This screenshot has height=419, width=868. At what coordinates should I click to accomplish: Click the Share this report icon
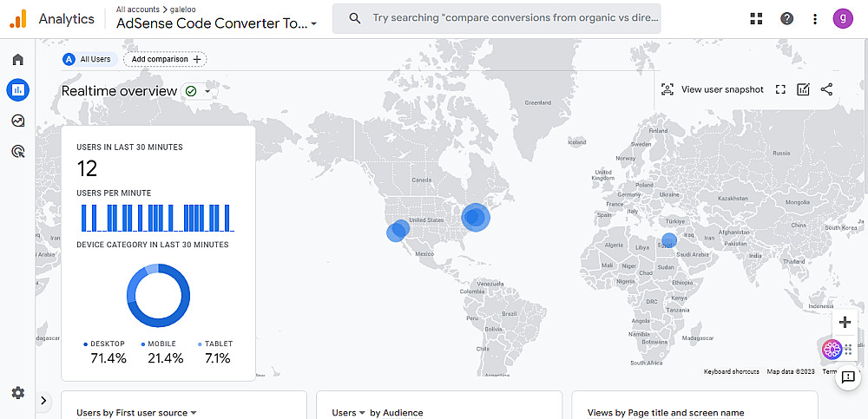(x=826, y=89)
